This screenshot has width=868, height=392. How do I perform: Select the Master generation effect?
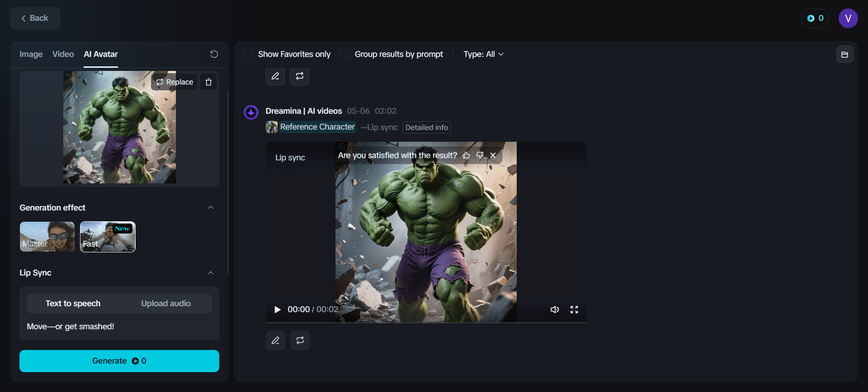[47, 237]
